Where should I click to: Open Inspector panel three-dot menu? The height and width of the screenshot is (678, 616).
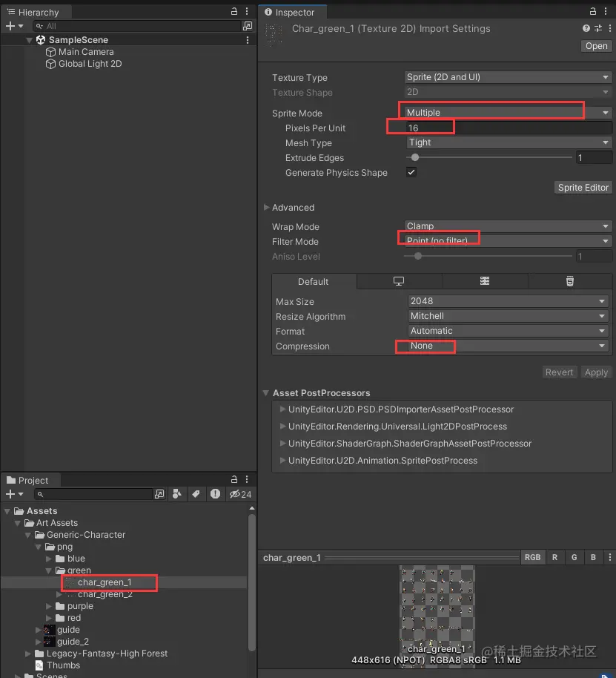click(x=606, y=12)
